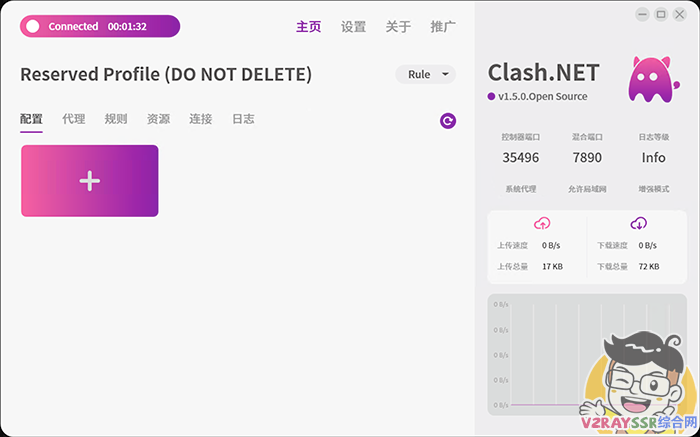Change the Info log level value
Screen dimensions: 700x437
[x=654, y=157]
